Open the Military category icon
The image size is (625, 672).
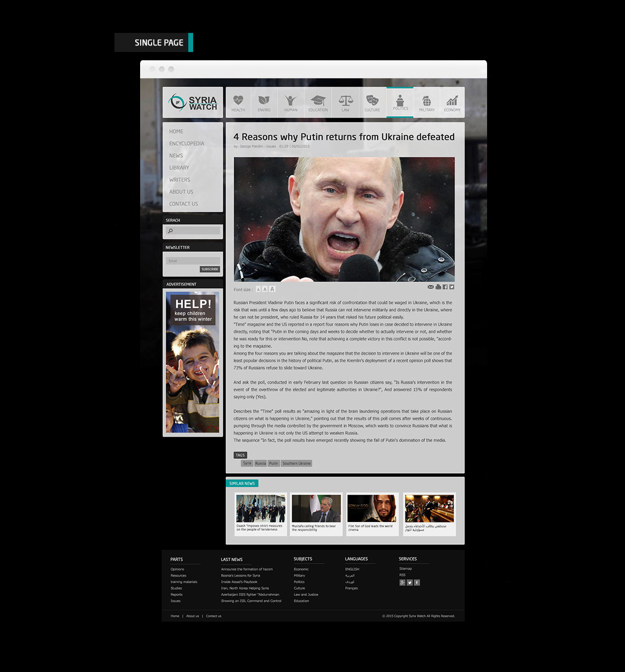(x=426, y=102)
